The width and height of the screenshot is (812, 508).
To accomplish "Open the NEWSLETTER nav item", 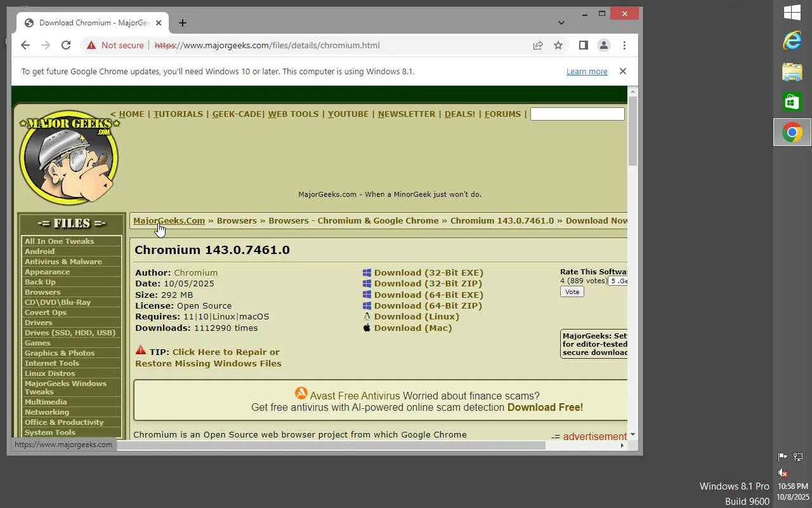I will tap(407, 114).
